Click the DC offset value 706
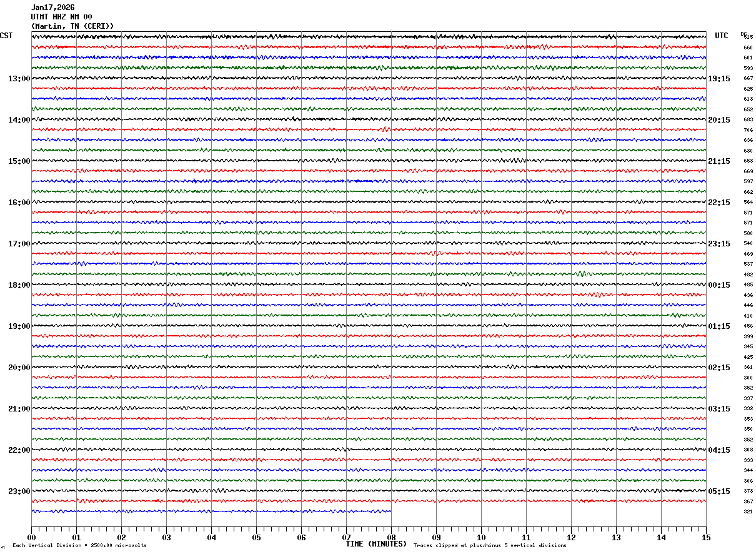 [x=748, y=130]
